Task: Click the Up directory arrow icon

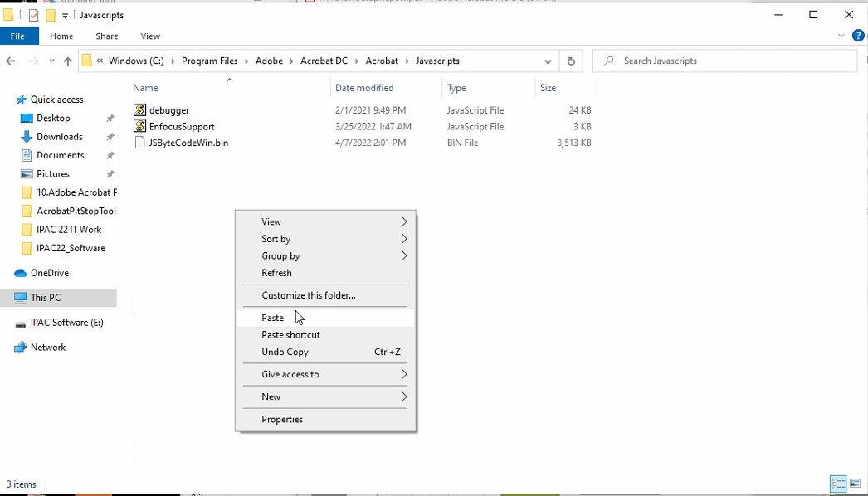Action: (68, 61)
